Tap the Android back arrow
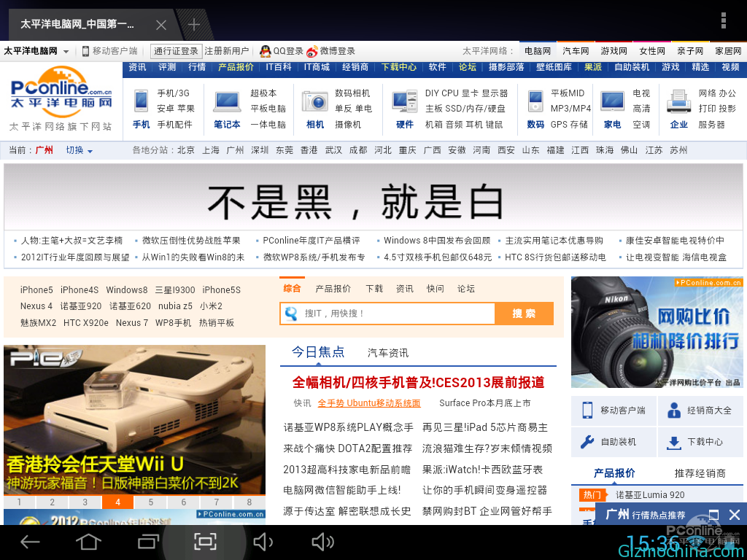 coord(30,542)
